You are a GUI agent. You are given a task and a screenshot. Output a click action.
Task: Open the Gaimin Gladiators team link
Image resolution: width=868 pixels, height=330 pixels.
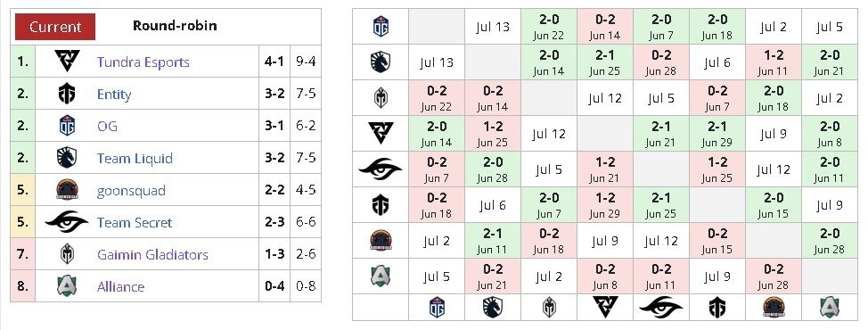tap(152, 255)
